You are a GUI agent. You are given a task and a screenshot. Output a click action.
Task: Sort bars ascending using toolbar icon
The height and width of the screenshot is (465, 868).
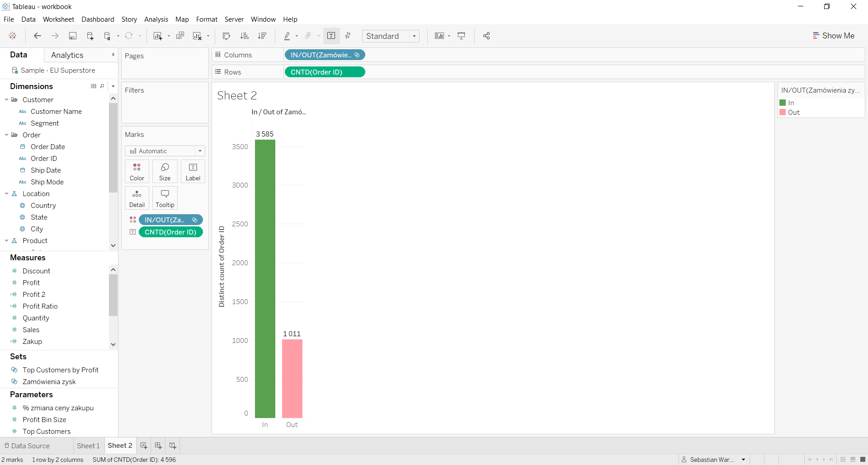(x=244, y=36)
